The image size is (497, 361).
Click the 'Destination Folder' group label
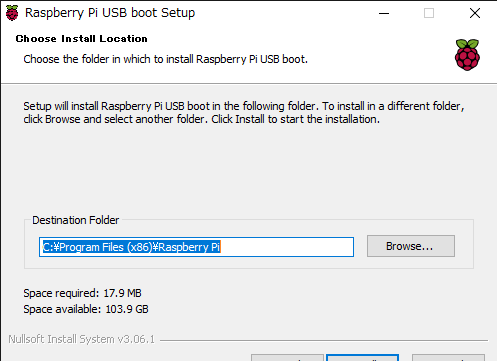(75, 220)
